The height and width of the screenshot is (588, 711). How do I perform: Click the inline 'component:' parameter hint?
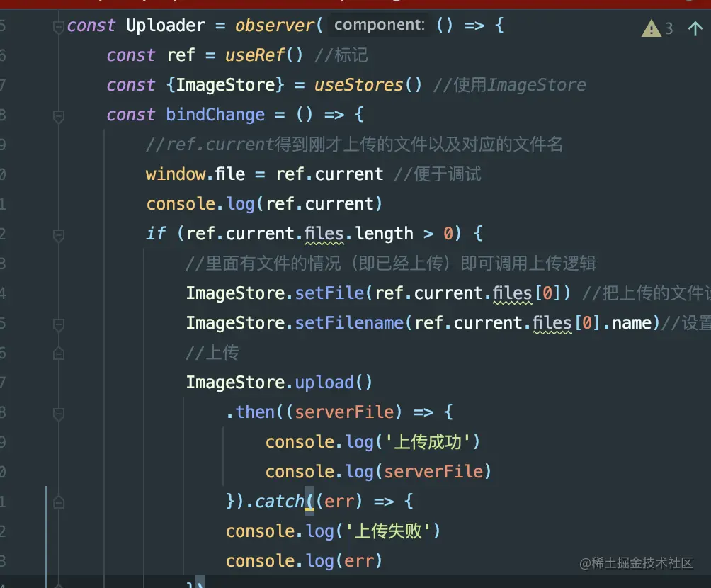[380, 25]
